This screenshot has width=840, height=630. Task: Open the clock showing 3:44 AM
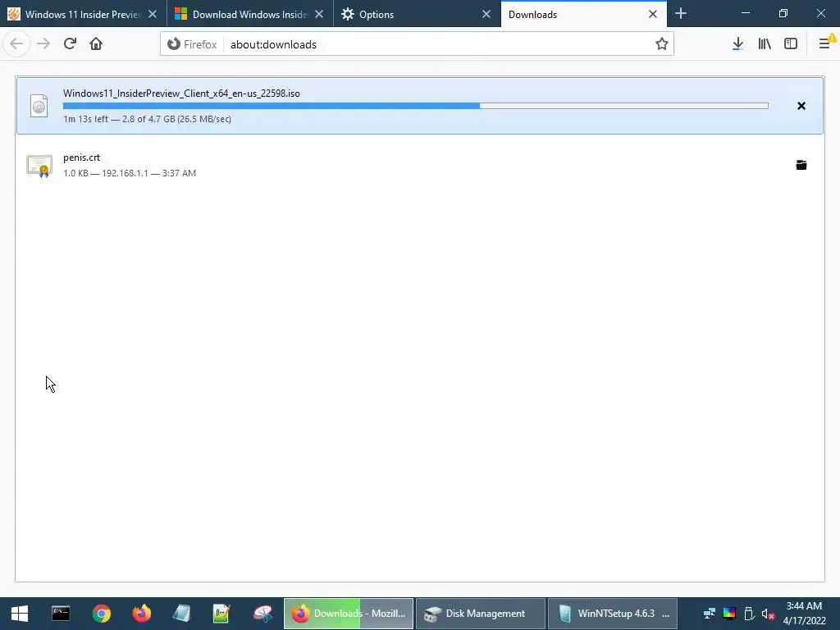tap(804, 614)
